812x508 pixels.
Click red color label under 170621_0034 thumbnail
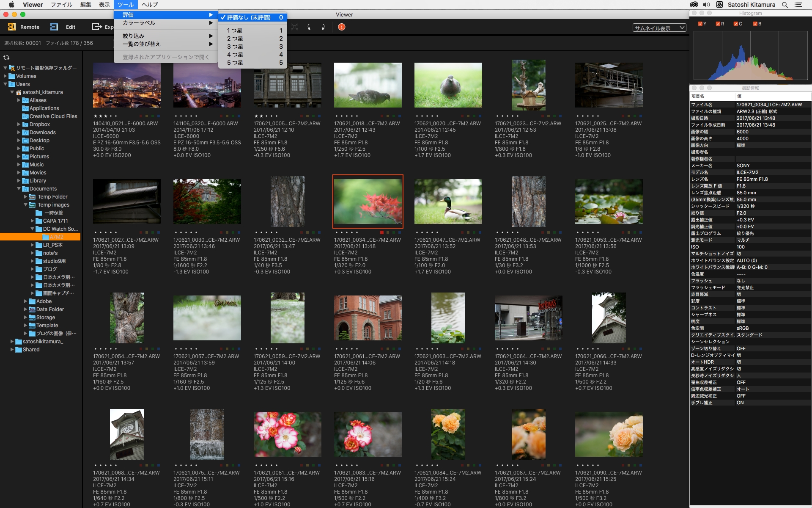click(382, 232)
